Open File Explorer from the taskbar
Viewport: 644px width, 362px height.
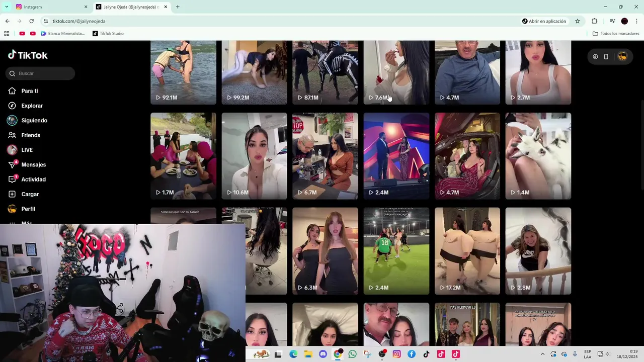308,354
